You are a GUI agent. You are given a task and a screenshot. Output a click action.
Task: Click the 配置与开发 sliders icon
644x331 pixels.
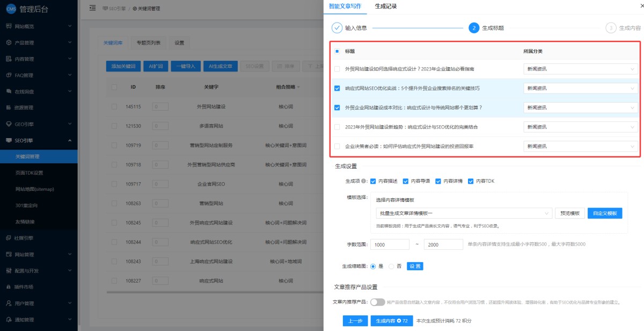coord(9,271)
